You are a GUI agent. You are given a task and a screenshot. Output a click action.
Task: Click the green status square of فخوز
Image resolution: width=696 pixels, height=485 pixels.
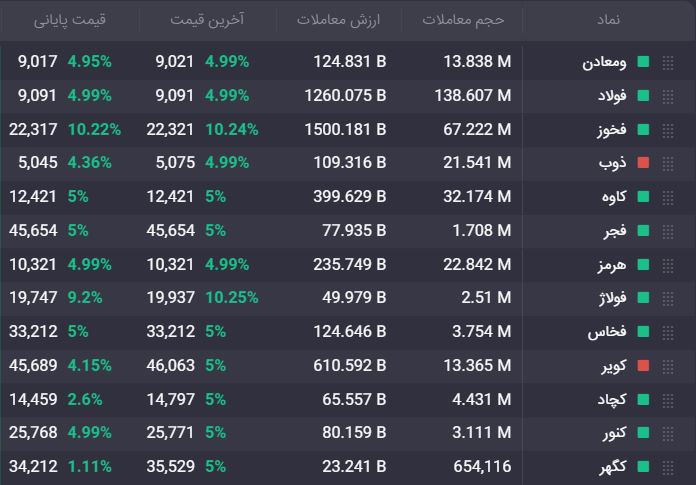(x=643, y=130)
